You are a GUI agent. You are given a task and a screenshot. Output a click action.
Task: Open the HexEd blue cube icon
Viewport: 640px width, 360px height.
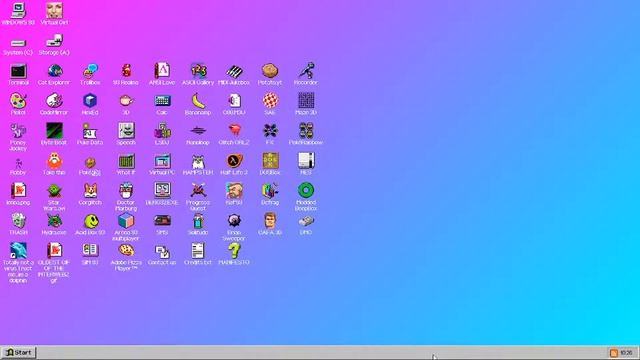90,101
